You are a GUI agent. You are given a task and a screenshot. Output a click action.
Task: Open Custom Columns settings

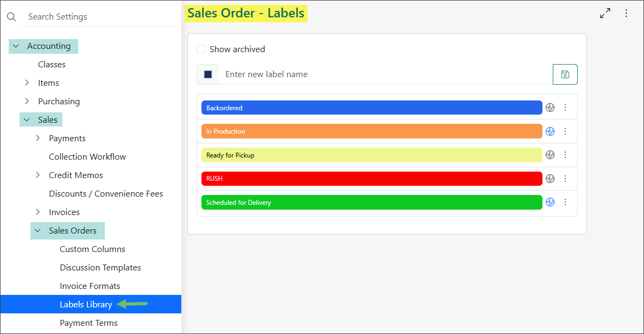[x=92, y=249]
